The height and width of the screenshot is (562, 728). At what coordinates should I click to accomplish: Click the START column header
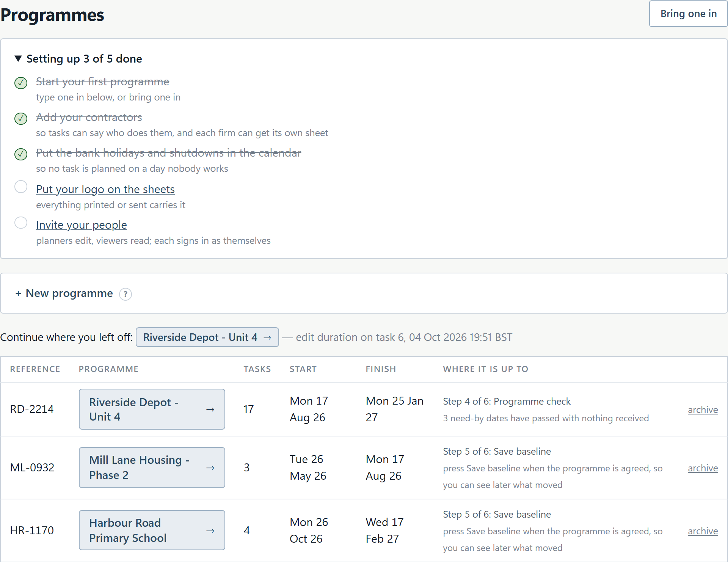(303, 369)
